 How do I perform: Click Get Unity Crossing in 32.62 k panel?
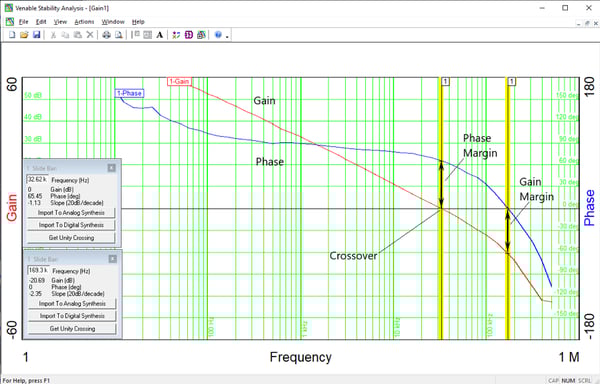71,238
